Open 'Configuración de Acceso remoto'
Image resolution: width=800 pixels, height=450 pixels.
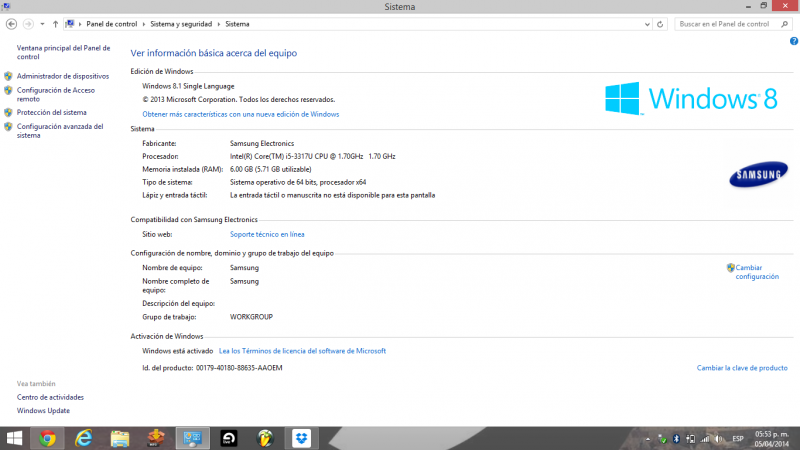(56, 94)
